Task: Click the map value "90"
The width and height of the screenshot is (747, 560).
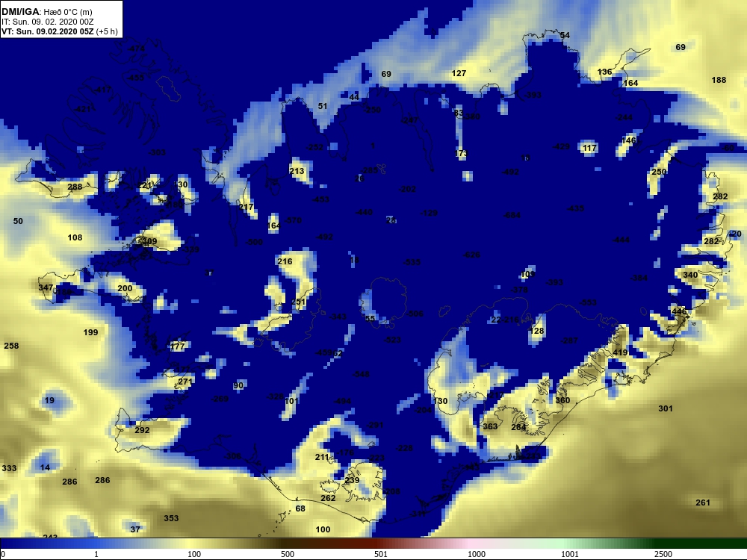Action: pyautogui.click(x=239, y=386)
